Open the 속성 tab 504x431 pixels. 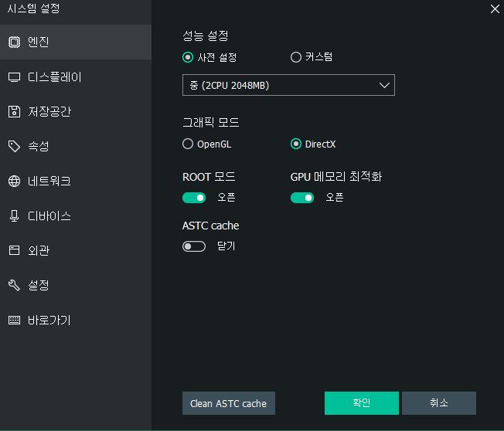tap(76, 146)
